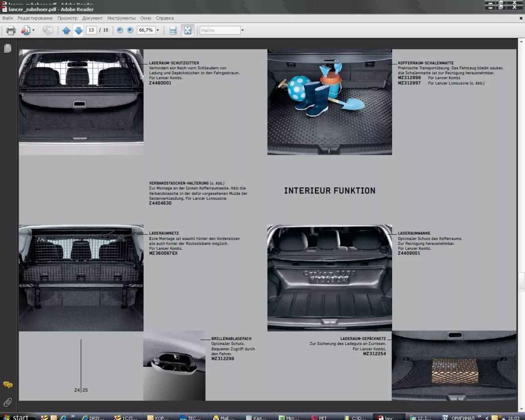Screen dimensions: 525x420
Task: Open the Инструменты menu
Action: (x=121, y=18)
